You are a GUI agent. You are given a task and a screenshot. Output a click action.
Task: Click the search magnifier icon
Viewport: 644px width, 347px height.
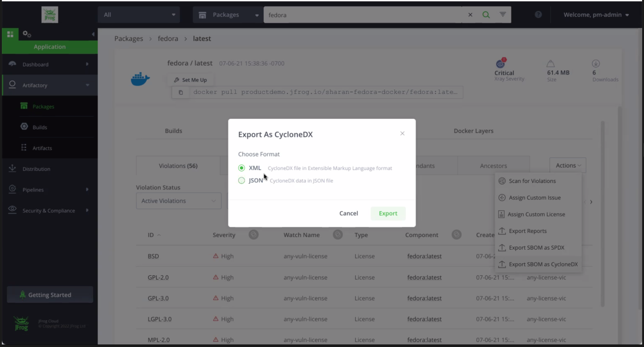point(486,15)
